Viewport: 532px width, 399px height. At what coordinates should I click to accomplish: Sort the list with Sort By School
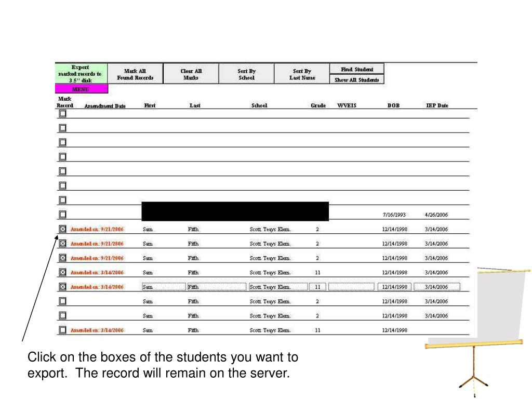tap(247, 74)
